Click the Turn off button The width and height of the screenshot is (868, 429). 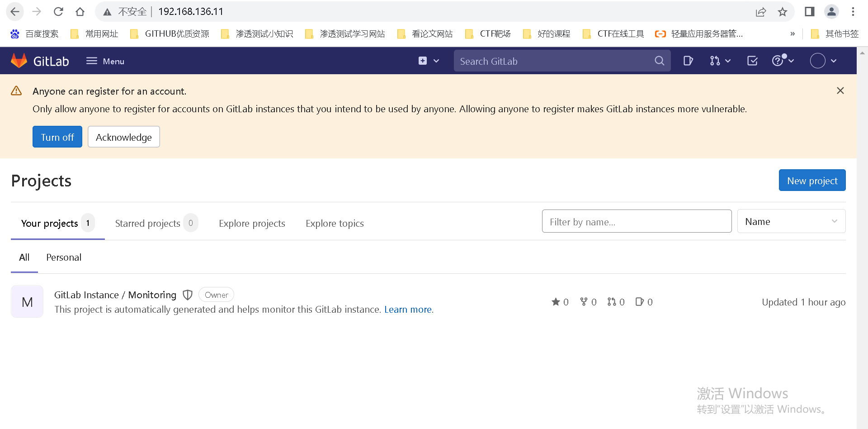pos(57,137)
